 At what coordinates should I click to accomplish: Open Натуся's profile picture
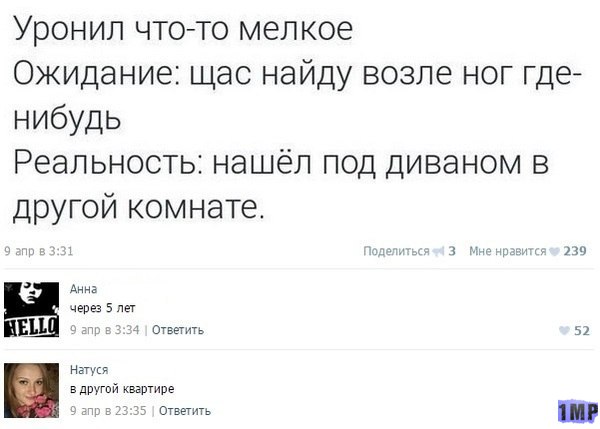[31, 390]
